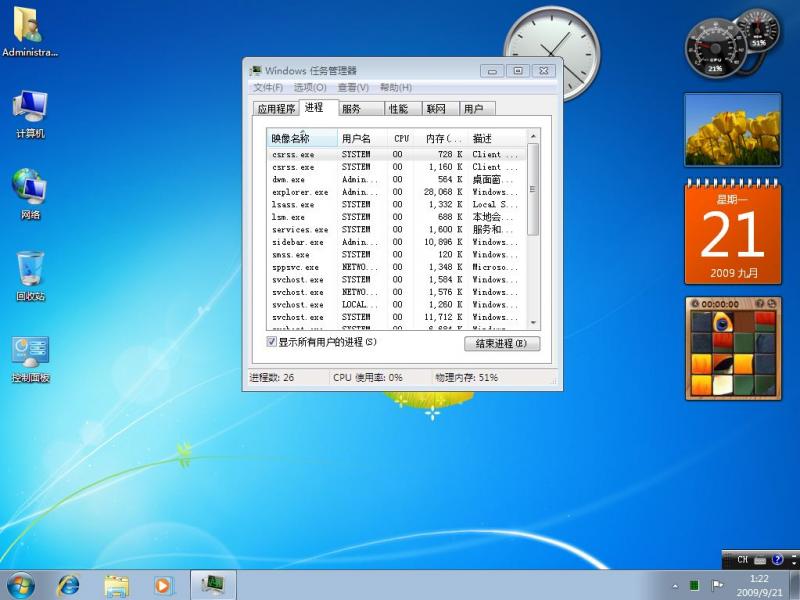Open the 帮助(H) menu
The image size is (800, 600).
click(x=396, y=87)
